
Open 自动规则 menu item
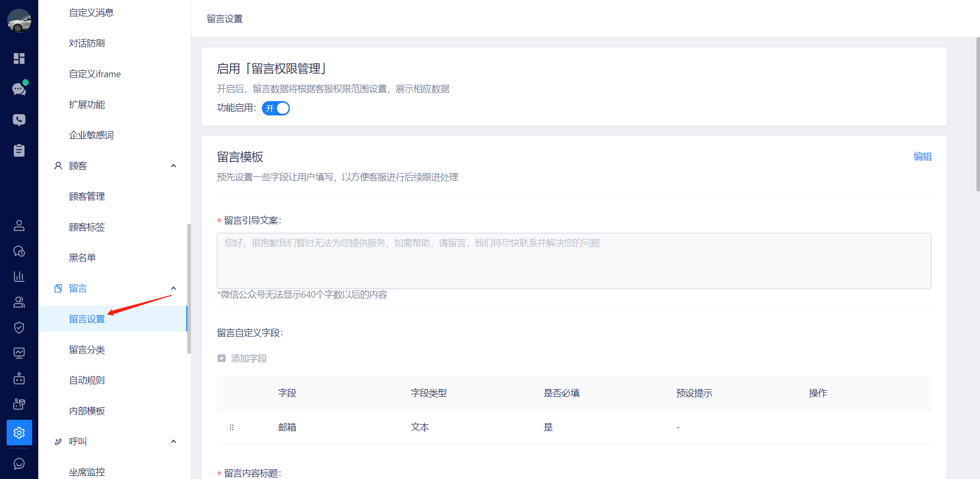(87, 380)
